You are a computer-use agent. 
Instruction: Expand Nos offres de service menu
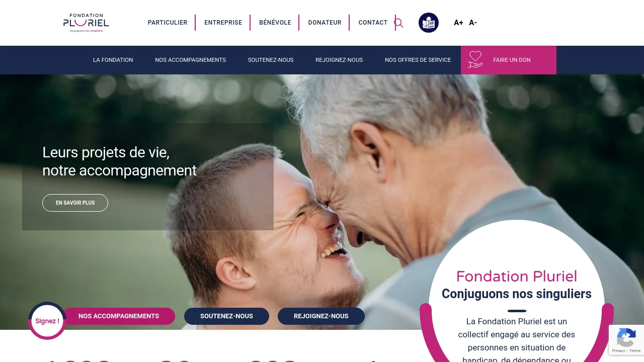418,60
